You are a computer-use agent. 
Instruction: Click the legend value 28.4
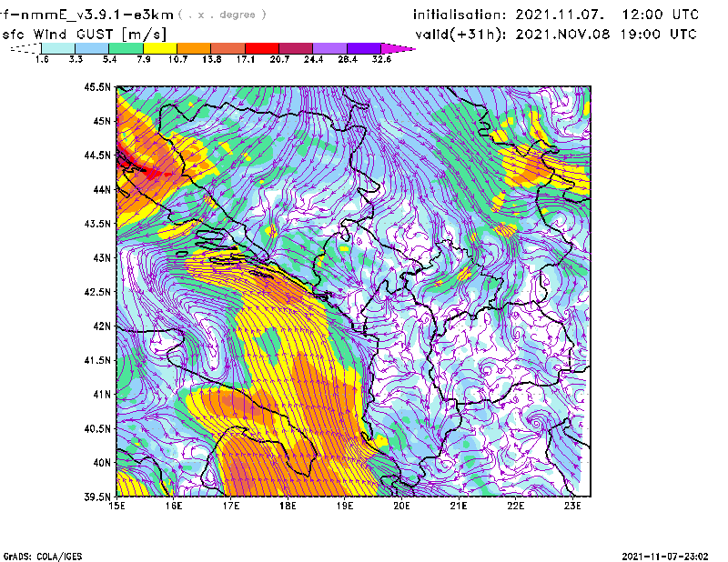point(348,59)
